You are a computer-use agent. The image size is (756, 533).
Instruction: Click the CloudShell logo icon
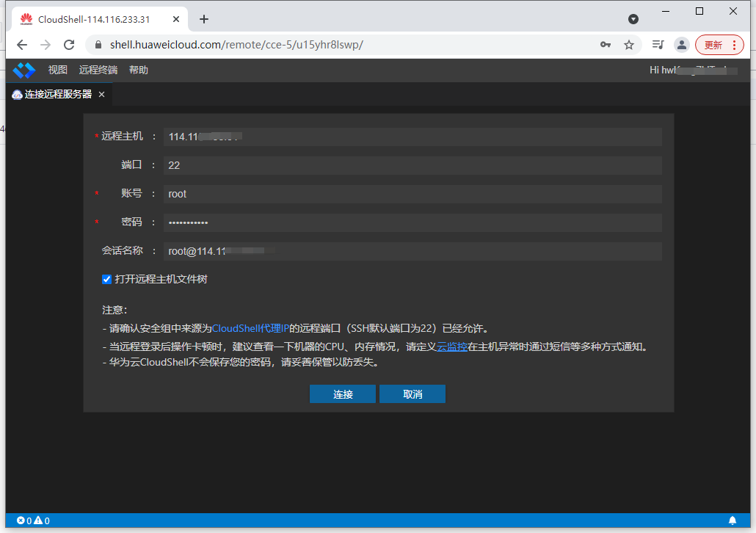point(23,70)
